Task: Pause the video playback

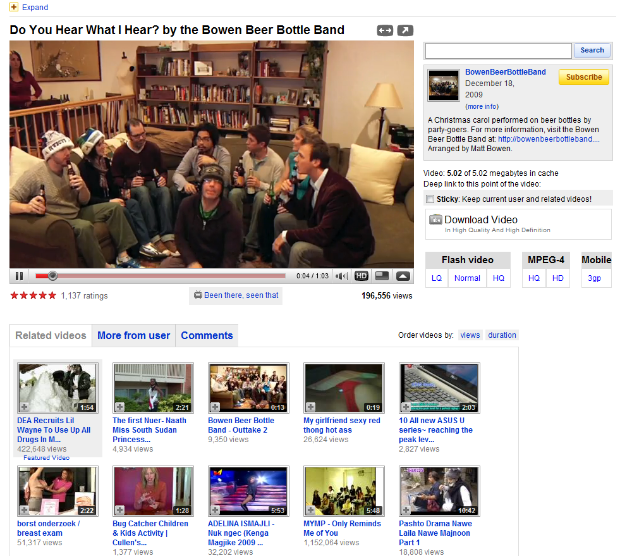Action: pyautogui.click(x=19, y=276)
